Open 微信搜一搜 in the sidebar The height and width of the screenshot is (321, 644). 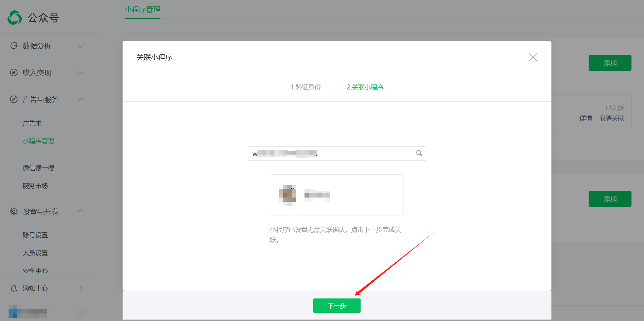[x=38, y=168]
